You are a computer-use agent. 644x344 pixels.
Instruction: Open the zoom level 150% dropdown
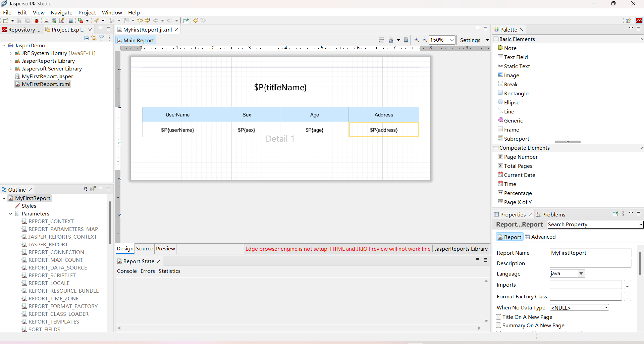(x=452, y=40)
